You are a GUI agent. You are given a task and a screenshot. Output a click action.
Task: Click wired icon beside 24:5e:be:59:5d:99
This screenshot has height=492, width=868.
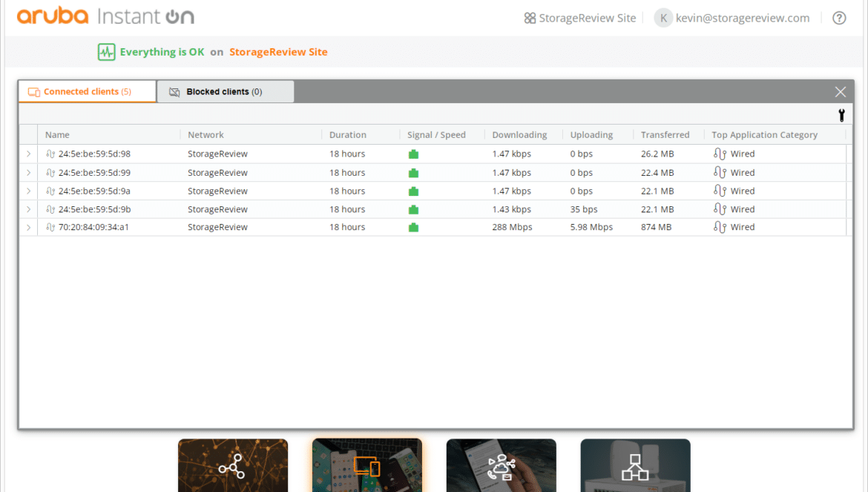[50, 173]
